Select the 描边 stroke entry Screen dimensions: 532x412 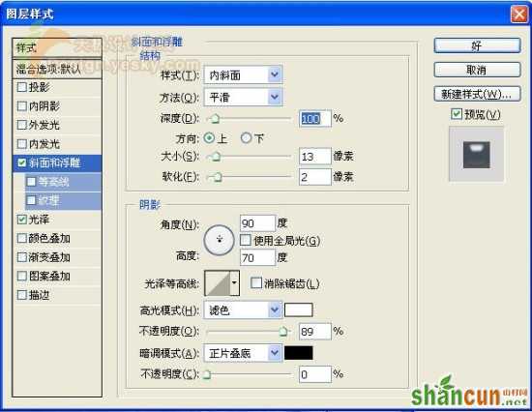tap(57, 295)
